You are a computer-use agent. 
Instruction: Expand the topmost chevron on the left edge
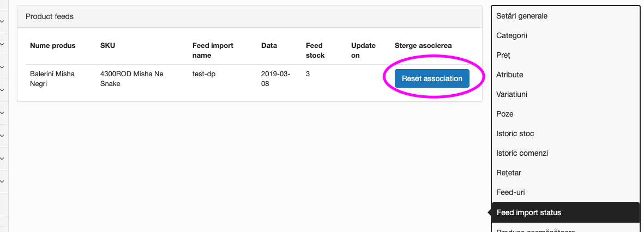[2, 21]
